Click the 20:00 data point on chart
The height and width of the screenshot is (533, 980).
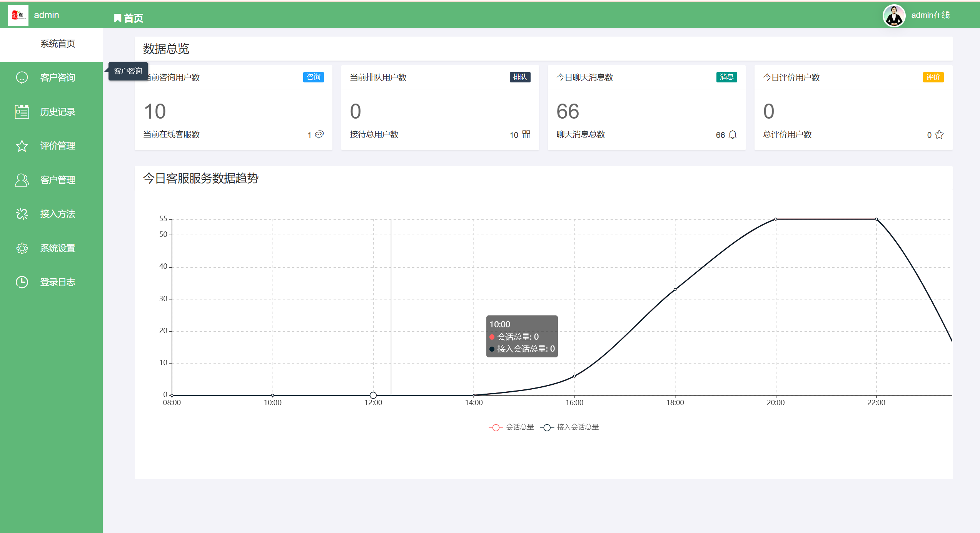coord(776,219)
